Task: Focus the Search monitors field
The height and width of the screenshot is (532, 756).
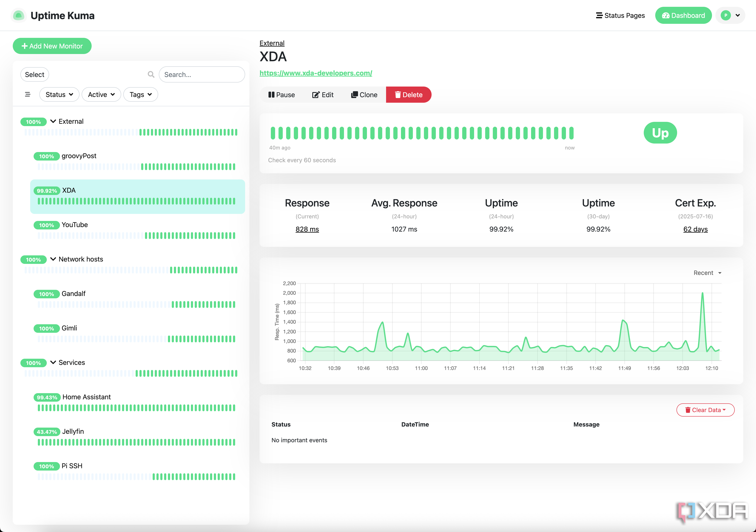Action: 202,74
